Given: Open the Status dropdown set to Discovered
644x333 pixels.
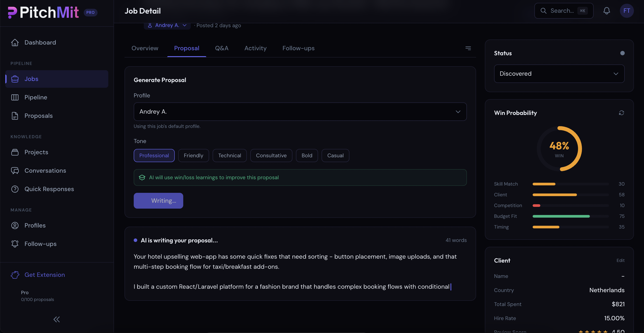Looking at the screenshot, I should coord(559,73).
